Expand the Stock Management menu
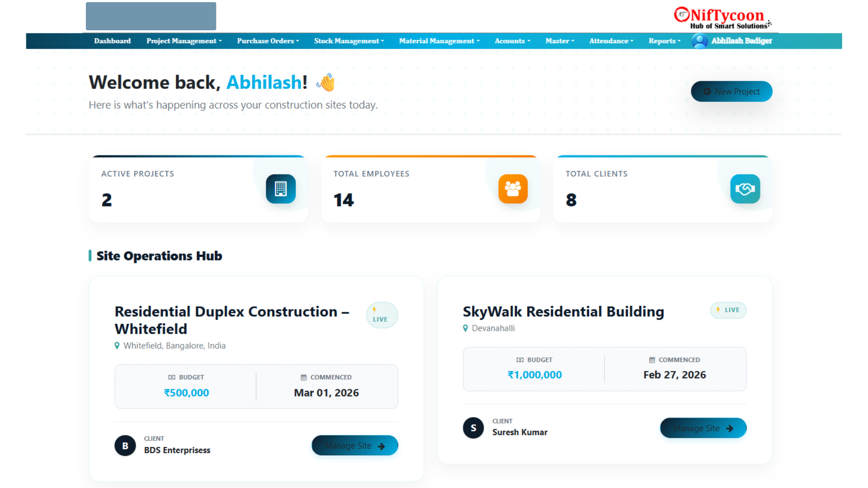Screen dimensions: 868x488 pyautogui.click(x=349, y=41)
